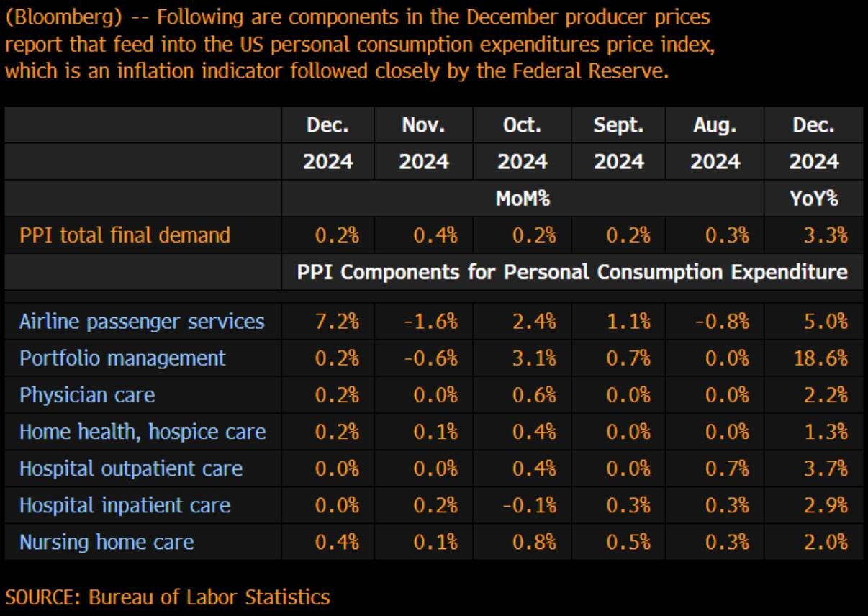This screenshot has height=616, width=868.
Task: Select the 3.1% Portfolio management October value
Action: 533,358
